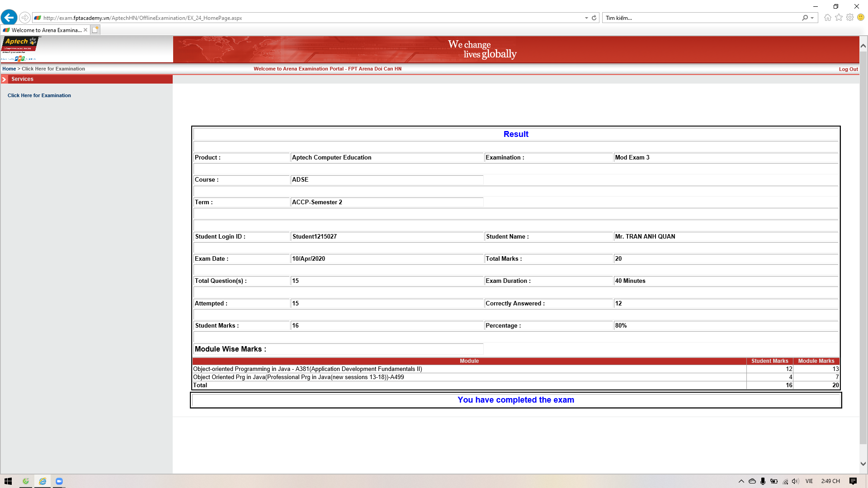Open the Zoom taskbar icon
The width and height of the screenshot is (868, 488).
[x=59, y=481]
